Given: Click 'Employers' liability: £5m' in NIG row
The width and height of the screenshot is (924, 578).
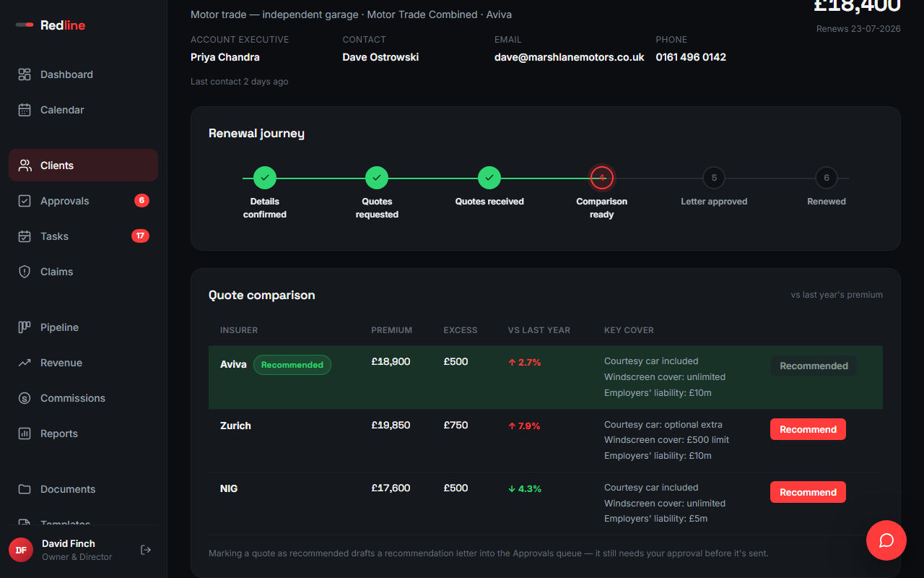Looking at the screenshot, I should pyautogui.click(x=655, y=519).
